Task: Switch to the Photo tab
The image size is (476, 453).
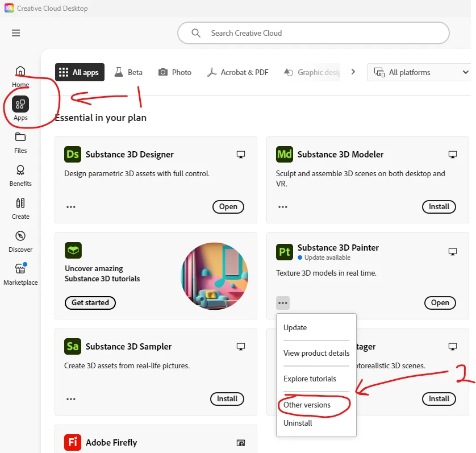Action: coord(175,72)
